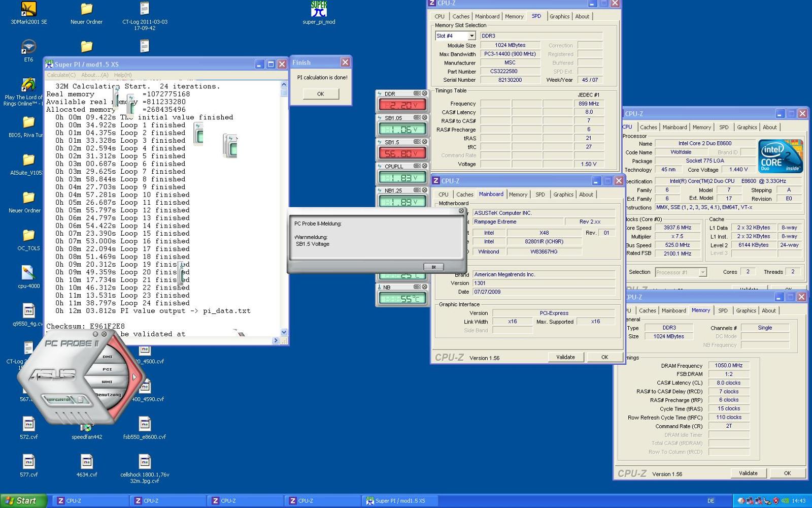812x508 pixels.
Task: Click Validate in Memory CPU-Z window
Action: 748,473
